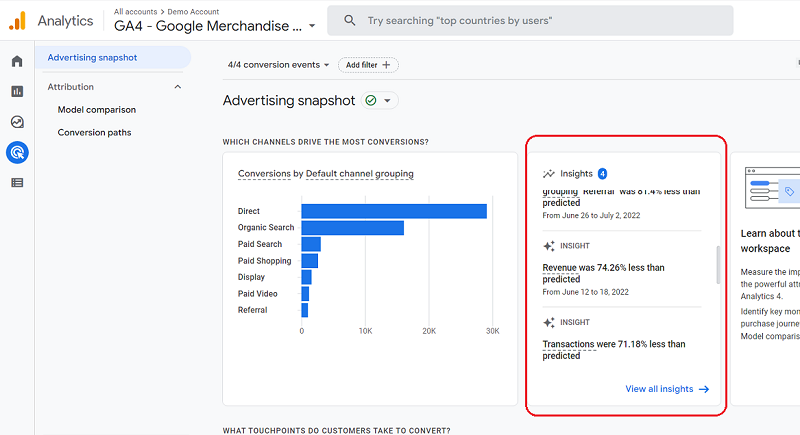Click the Insights sparkline icon
The height and width of the screenshot is (435, 800).
click(548, 174)
